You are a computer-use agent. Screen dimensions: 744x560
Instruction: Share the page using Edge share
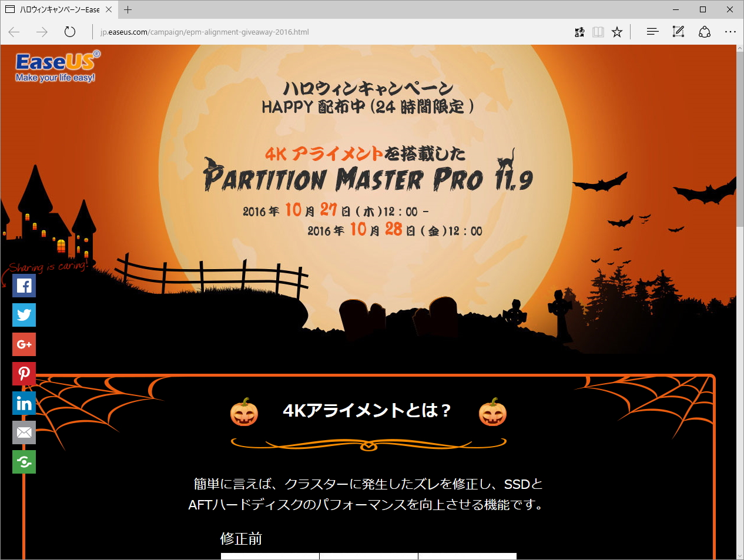705,32
